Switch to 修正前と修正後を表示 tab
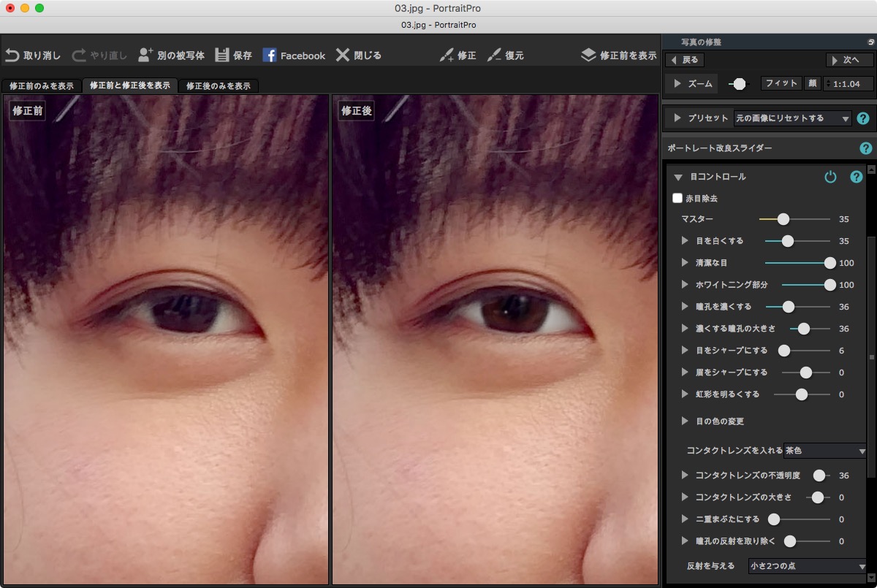Screen dimensions: 877x588 (130, 85)
